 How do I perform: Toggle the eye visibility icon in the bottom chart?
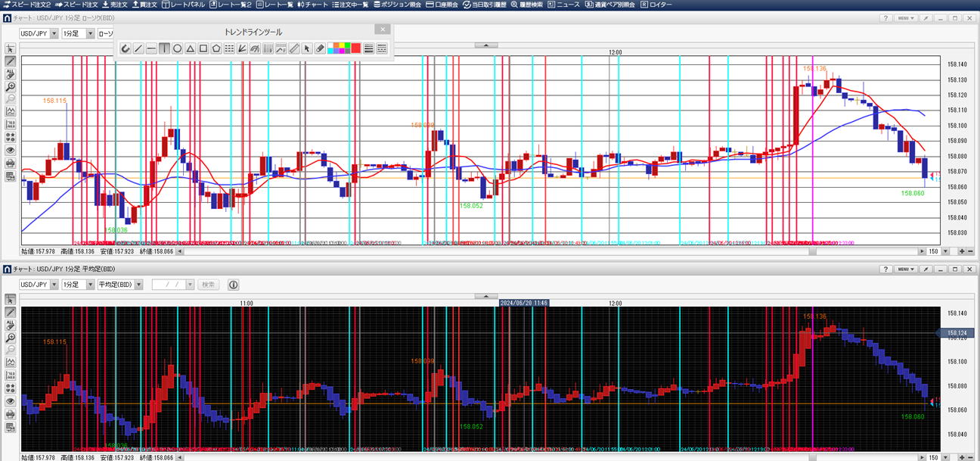[11, 401]
